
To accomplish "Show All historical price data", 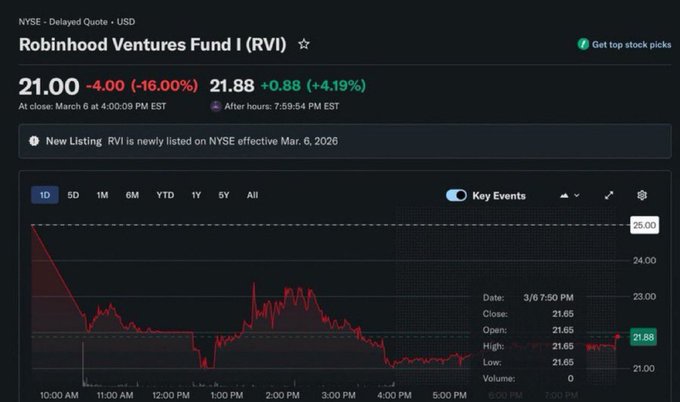I will (x=252, y=195).
